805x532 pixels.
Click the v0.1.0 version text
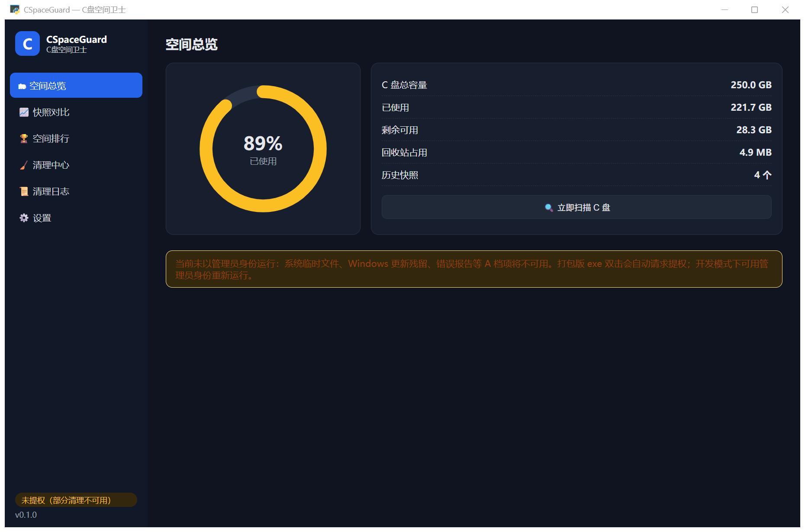pos(26,515)
